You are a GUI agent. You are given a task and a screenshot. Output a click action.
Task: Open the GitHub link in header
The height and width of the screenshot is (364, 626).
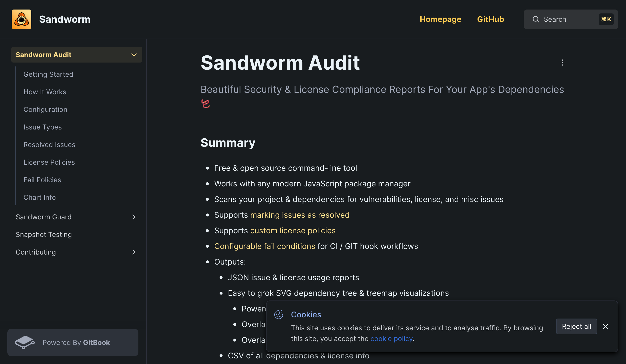(x=490, y=19)
